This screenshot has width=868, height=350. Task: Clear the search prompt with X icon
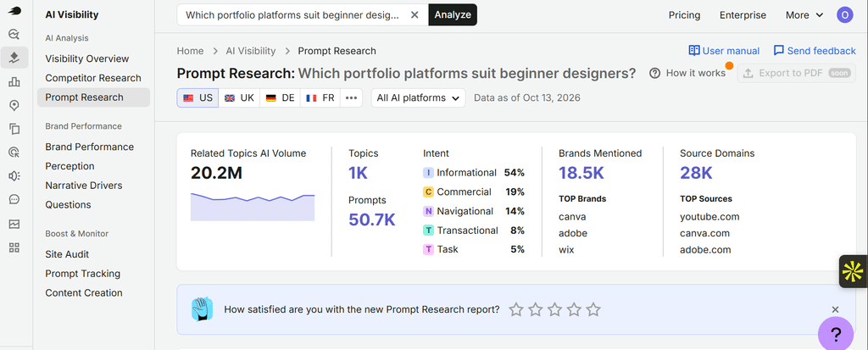click(x=415, y=15)
